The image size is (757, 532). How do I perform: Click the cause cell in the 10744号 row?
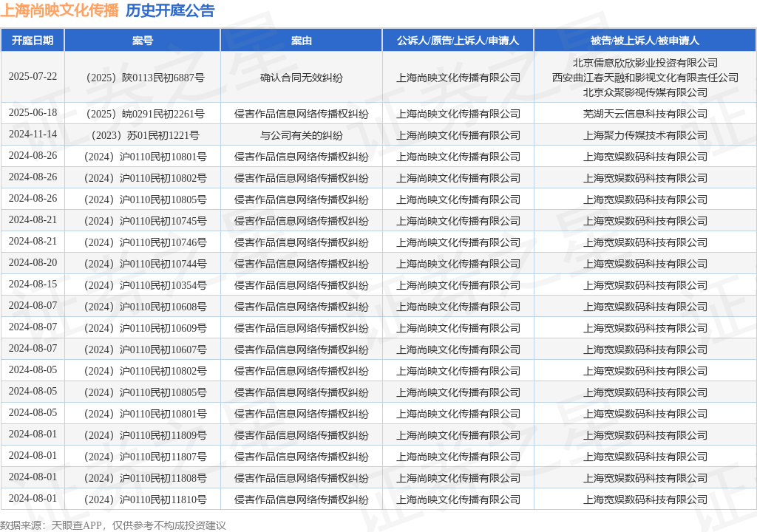[302, 264]
